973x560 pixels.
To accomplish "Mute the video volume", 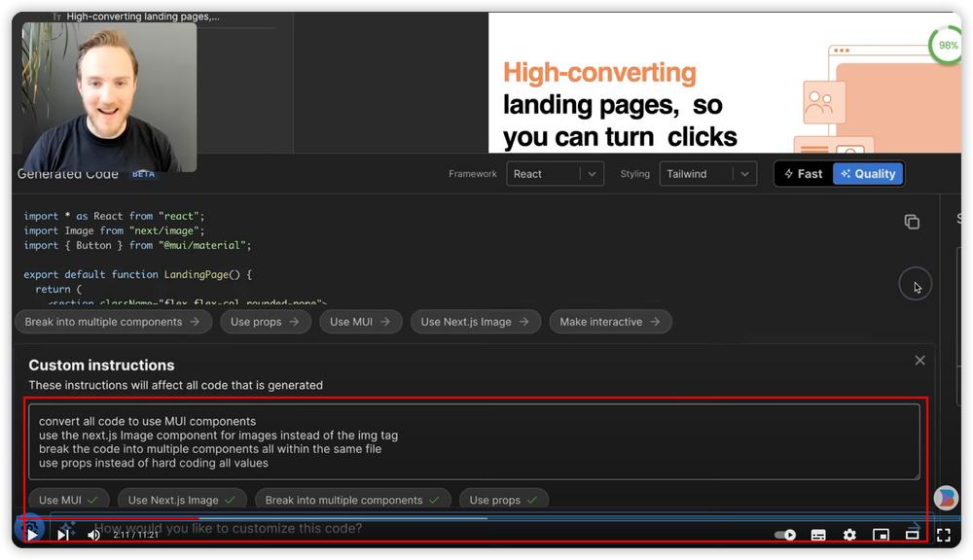I will click(x=94, y=535).
